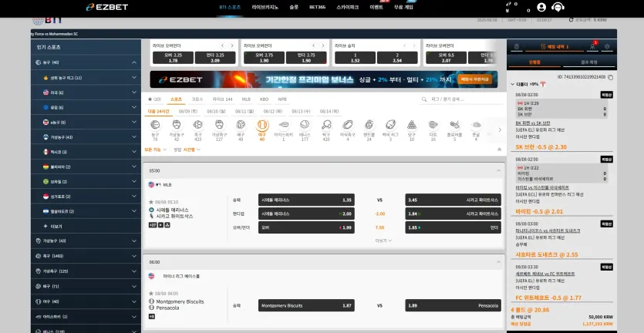Viewport: 644px width, 333px height.
Task: Pick the ice hockey puck sport icon
Action: [283, 125]
